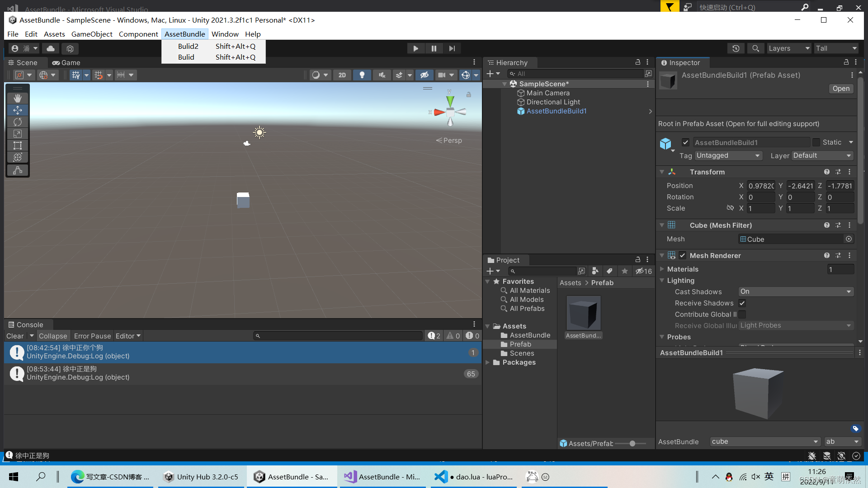Open AssetBundle variant dropdown ab
Image resolution: width=868 pixels, height=488 pixels.
pyautogui.click(x=842, y=442)
